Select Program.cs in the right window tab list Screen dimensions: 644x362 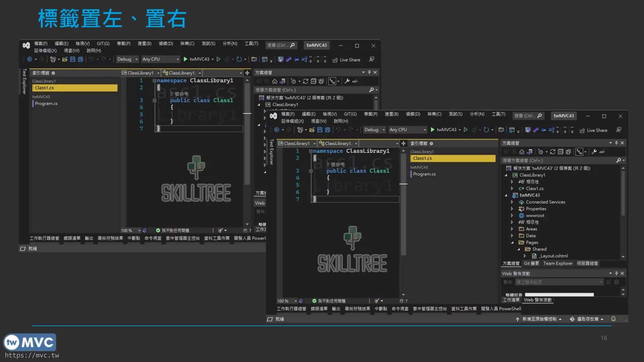pos(424,174)
